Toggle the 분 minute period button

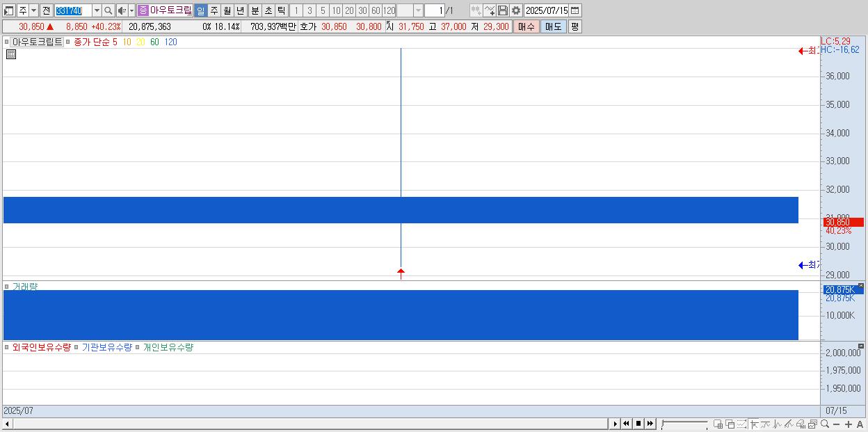click(x=255, y=10)
